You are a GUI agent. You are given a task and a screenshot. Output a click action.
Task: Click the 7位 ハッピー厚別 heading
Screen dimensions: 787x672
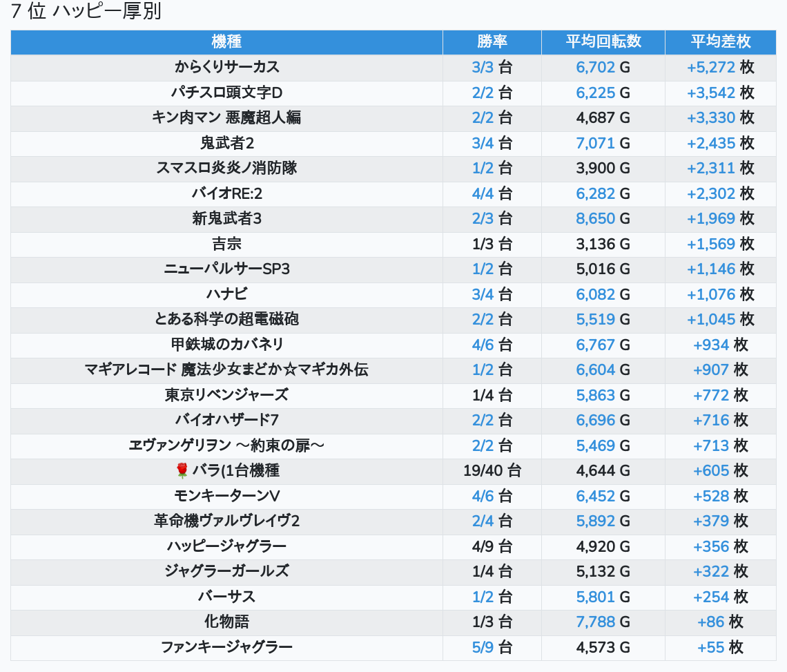(86, 12)
